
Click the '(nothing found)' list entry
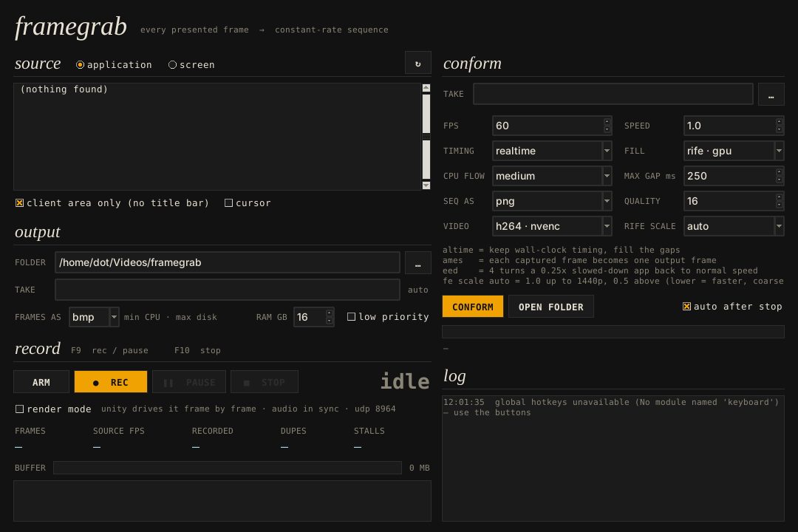(64, 89)
